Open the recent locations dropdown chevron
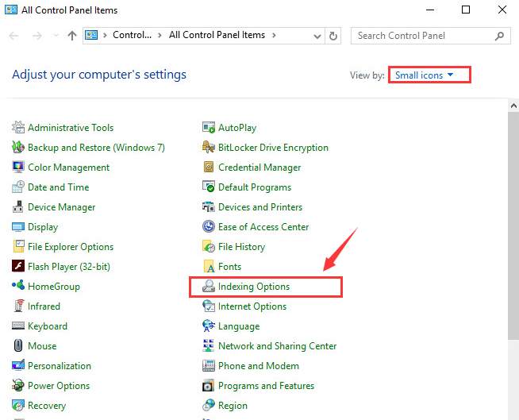Viewport: 519px width, 420px height. [x=56, y=36]
